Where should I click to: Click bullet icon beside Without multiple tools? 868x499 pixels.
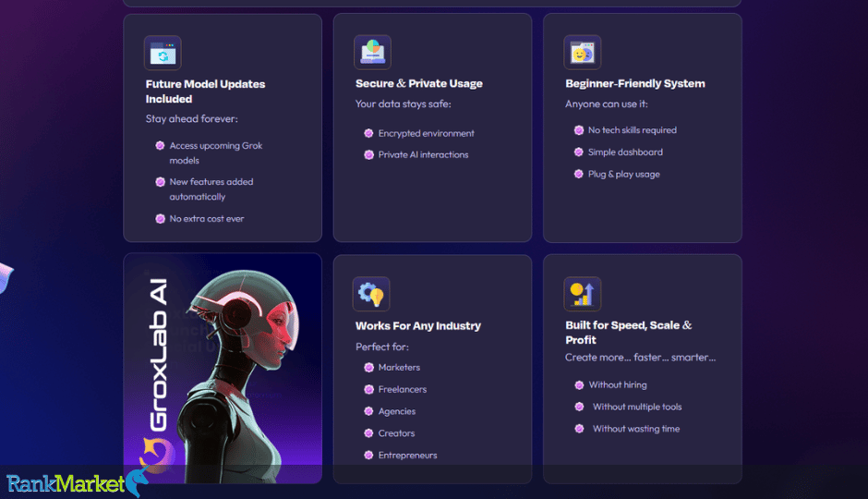coord(579,407)
